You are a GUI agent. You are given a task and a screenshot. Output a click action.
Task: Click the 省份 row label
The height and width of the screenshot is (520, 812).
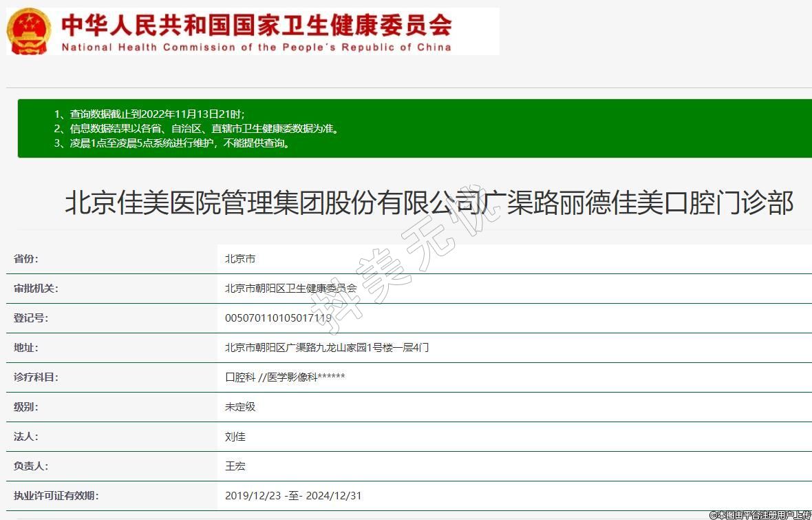tap(26, 259)
